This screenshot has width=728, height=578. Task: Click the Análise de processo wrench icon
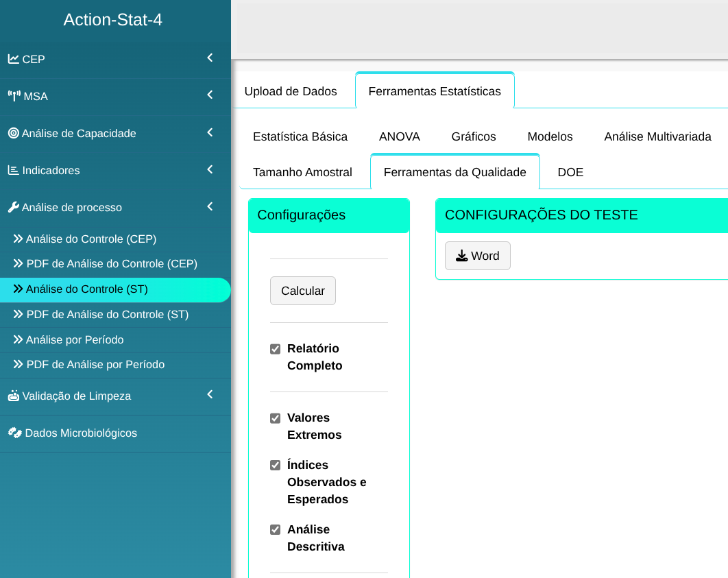tap(13, 207)
